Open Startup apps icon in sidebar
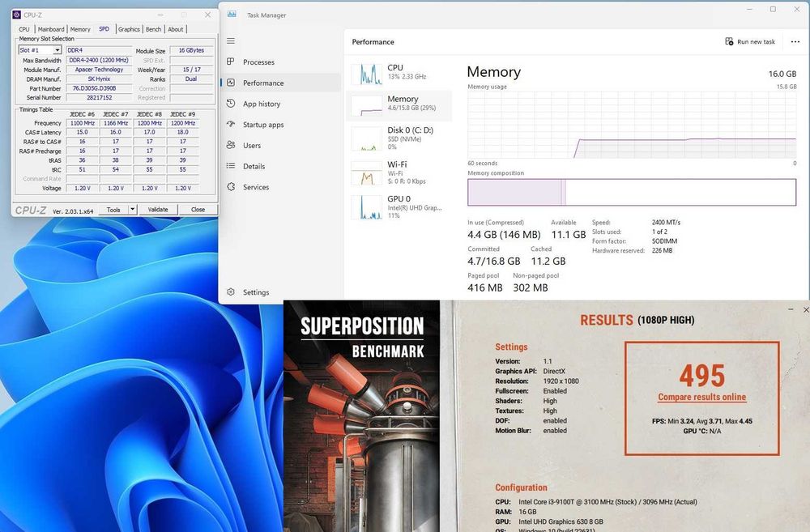The image size is (810, 532). pos(231,125)
